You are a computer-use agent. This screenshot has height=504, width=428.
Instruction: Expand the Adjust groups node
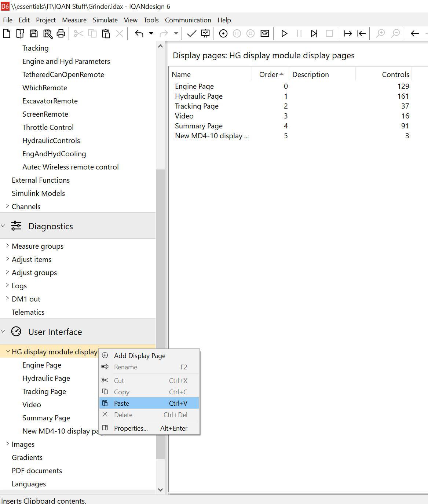pyautogui.click(x=7, y=272)
